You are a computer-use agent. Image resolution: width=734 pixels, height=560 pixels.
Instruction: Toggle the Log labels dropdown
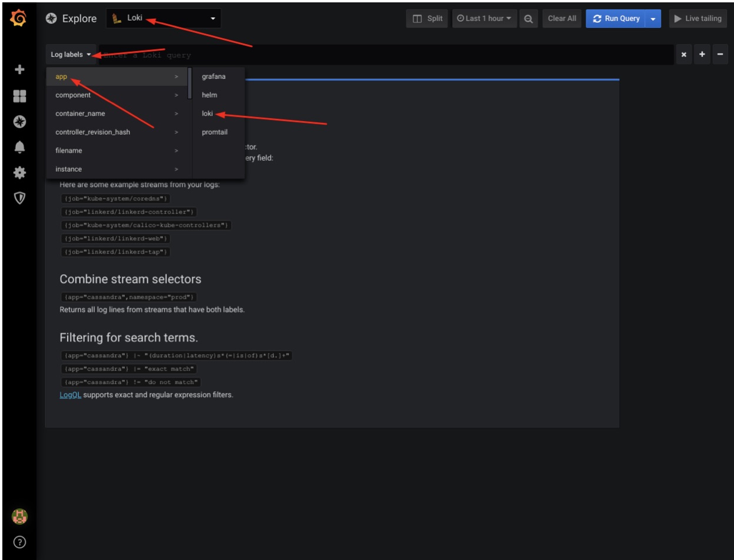coord(71,55)
